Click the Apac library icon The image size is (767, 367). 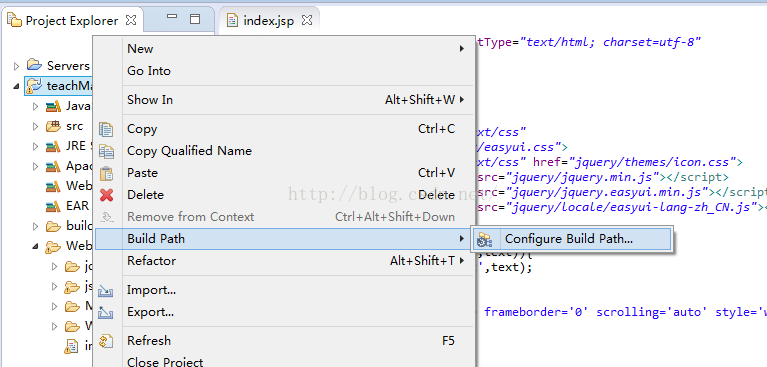(53, 166)
